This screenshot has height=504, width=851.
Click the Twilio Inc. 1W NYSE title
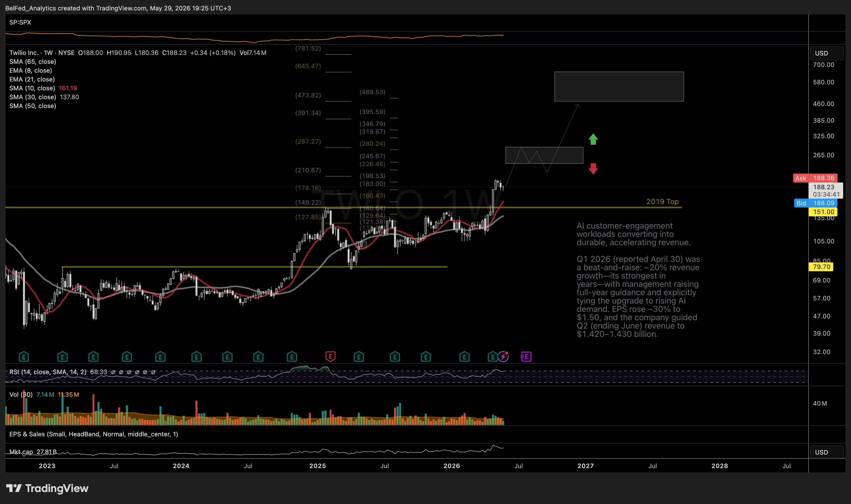(x=42, y=53)
